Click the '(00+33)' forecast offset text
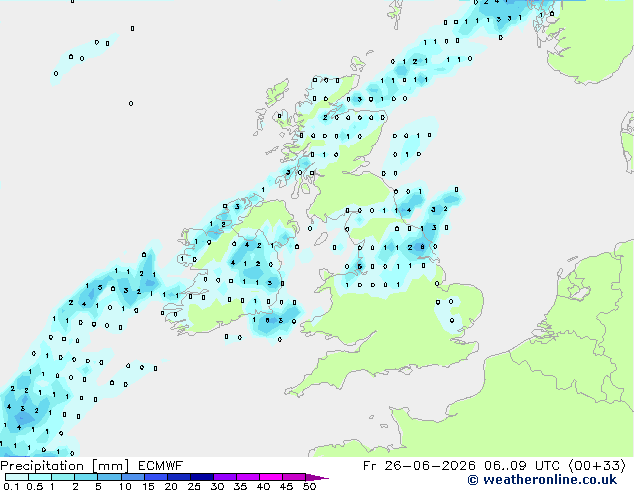This screenshot has height=490, width=634. 597,466
